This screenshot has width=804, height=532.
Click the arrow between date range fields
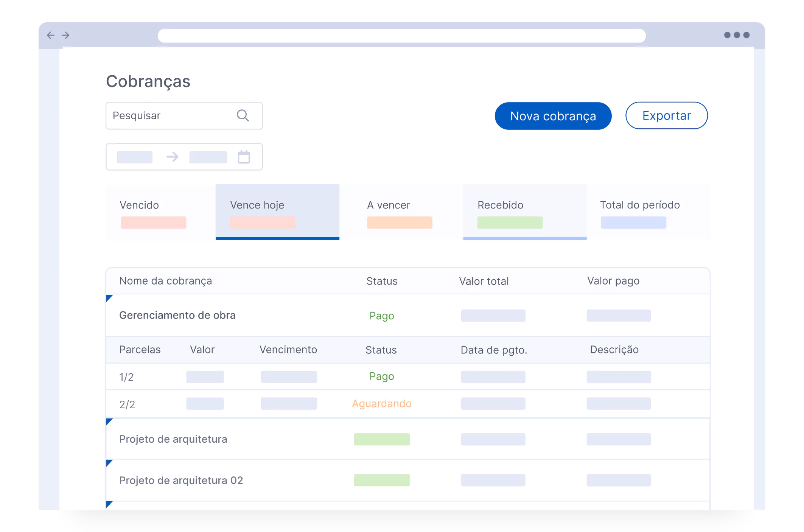pos(173,157)
